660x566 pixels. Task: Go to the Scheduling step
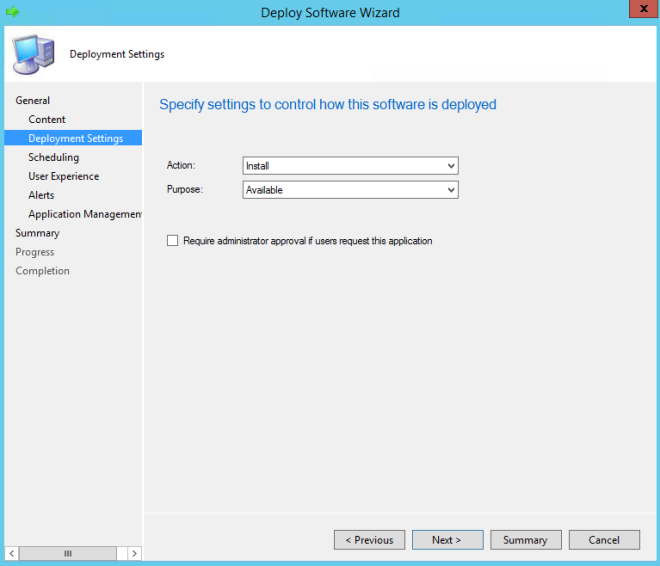click(53, 157)
